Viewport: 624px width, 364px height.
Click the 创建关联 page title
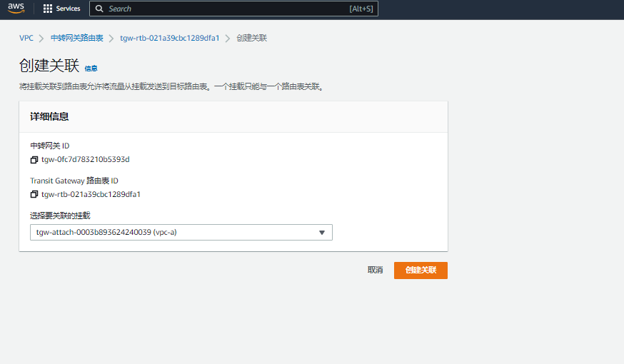point(49,66)
